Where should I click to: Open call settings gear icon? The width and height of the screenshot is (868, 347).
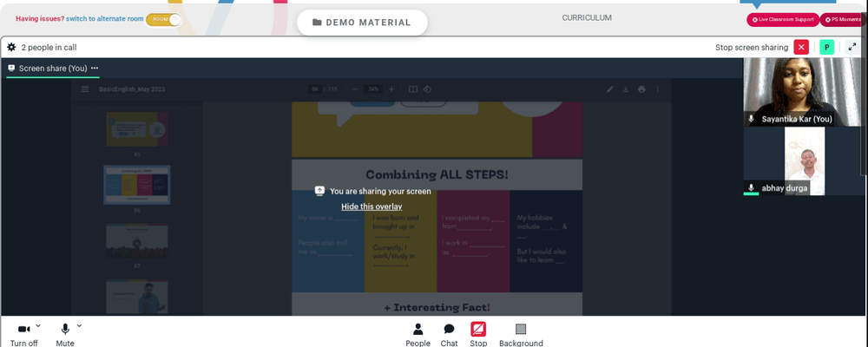tap(11, 48)
